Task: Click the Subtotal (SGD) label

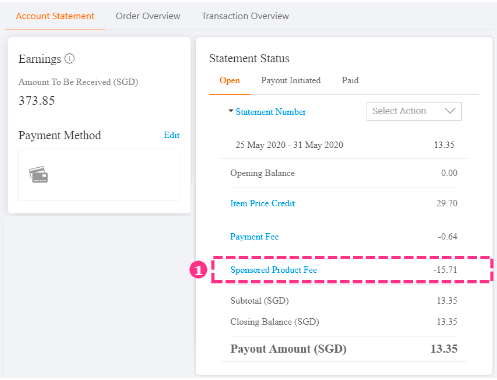Action: tap(260, 301)
